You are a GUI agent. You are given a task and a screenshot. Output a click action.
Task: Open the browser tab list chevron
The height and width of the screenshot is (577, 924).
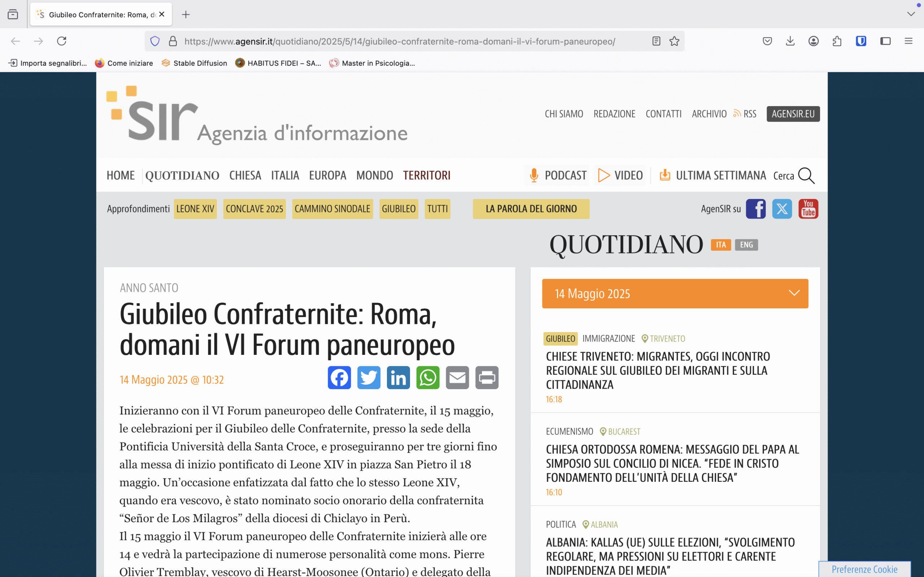click(x=911, y=14)
